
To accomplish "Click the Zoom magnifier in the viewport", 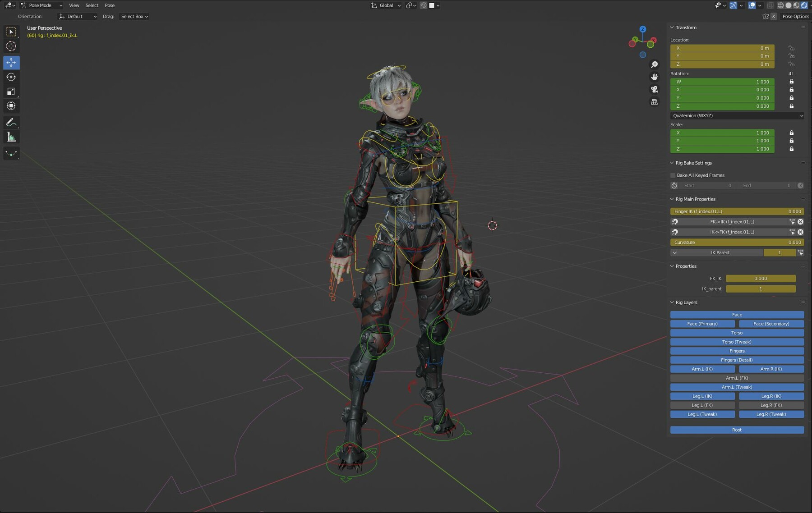I will [655, 64].
